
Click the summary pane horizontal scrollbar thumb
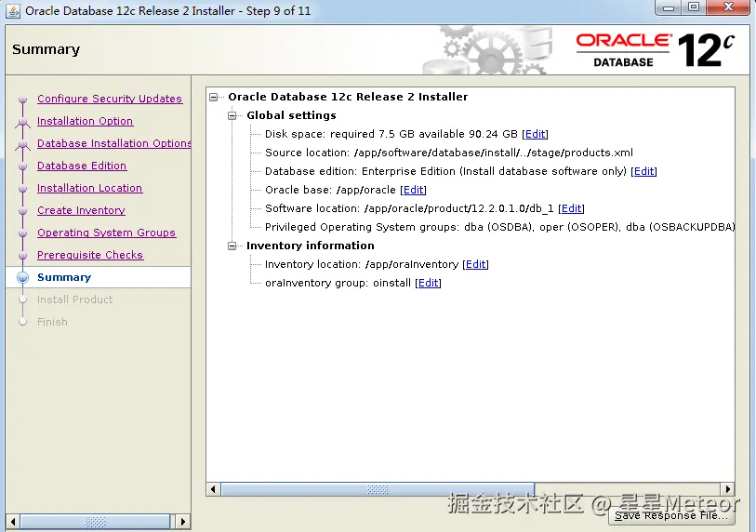[378, 489]
